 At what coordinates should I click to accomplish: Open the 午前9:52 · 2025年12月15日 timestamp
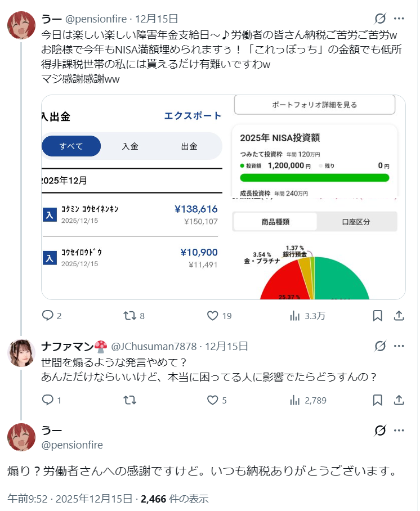[70, 499]
